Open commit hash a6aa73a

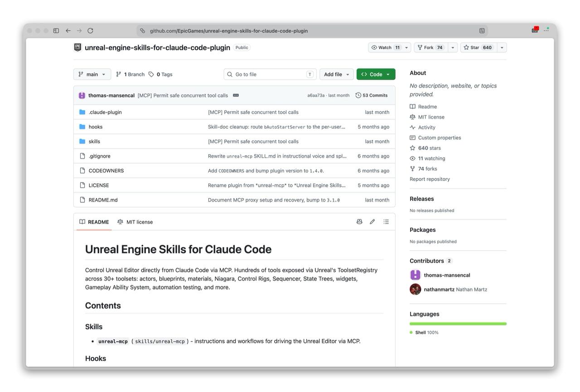point(316,95)
